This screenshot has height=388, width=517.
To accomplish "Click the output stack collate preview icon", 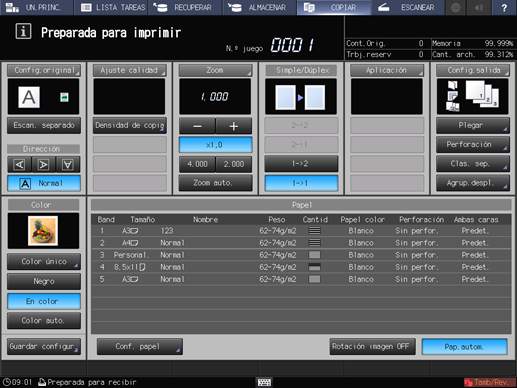I will pos(482,94).
